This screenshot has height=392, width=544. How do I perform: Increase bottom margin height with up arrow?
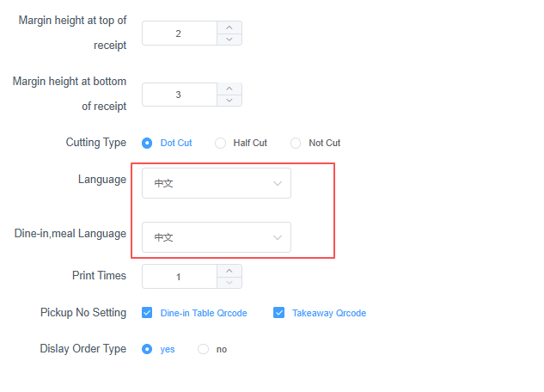click(229, 89)
